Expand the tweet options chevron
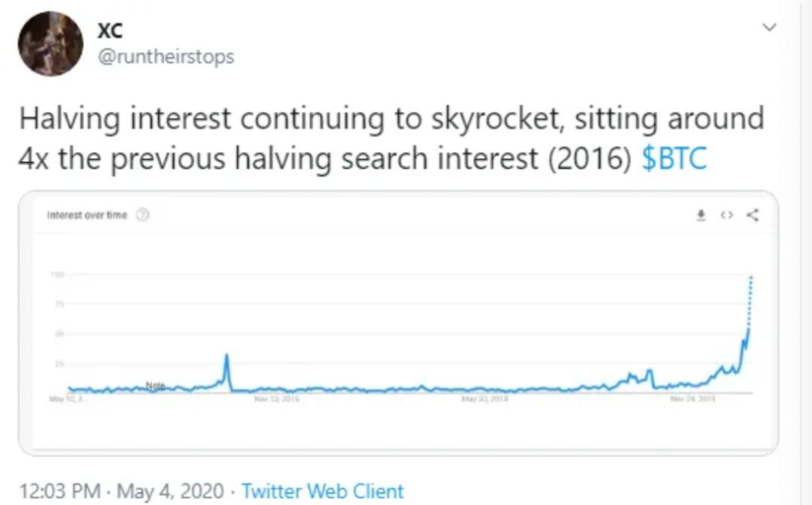The height and width of the screenshot is (505, 812). click(769, 28)
